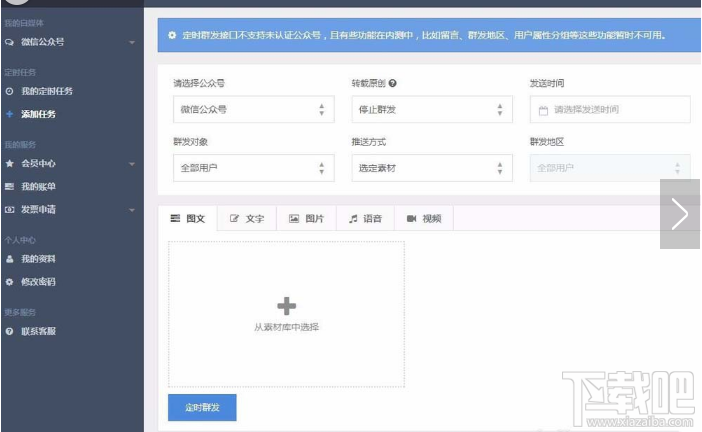Screen dimensions: 702x432
Task: Open the disabled 群发地区 dropdown
Action: (x=610, y=168)
